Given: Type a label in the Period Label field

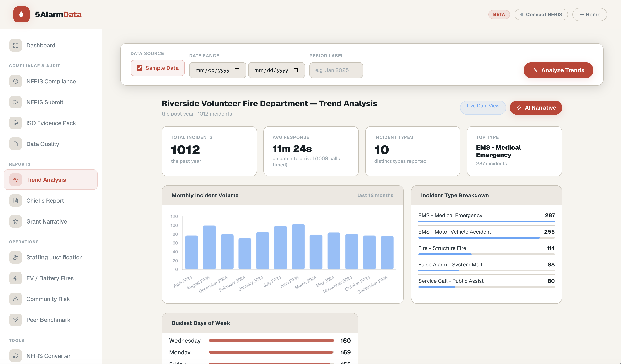Looking at the screenshot, I should tap(336, 70).
